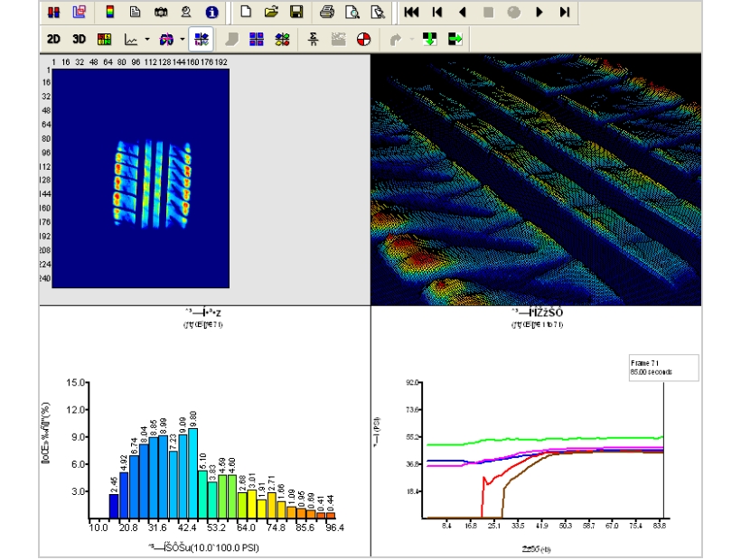This screenshot has height=560, width=741.
Task: Click the camera snapshot icon
Action: point(160,13)
